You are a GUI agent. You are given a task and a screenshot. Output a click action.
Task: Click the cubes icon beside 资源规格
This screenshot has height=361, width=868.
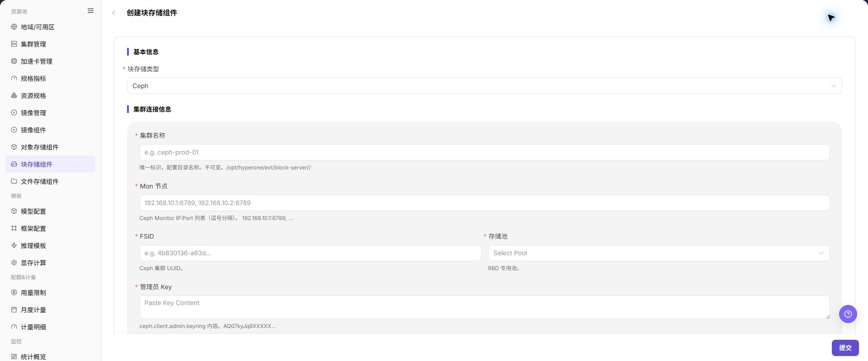pos(14,96)
